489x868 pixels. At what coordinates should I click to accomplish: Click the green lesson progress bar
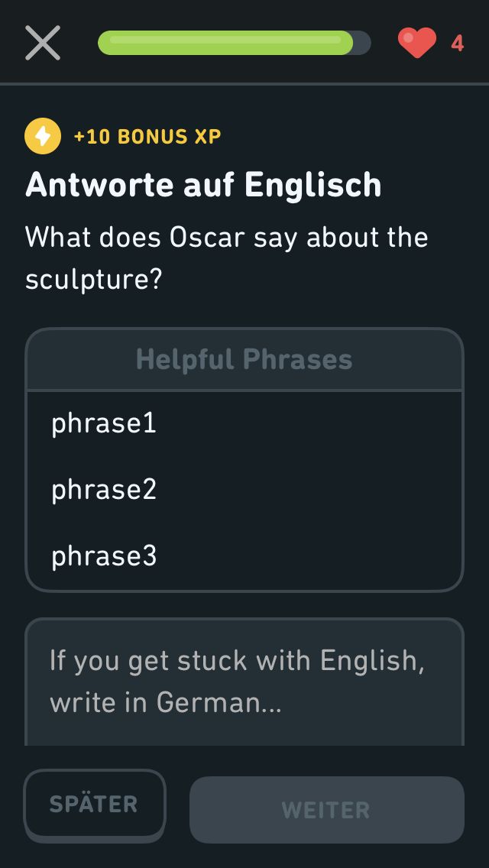coord(225,43)
